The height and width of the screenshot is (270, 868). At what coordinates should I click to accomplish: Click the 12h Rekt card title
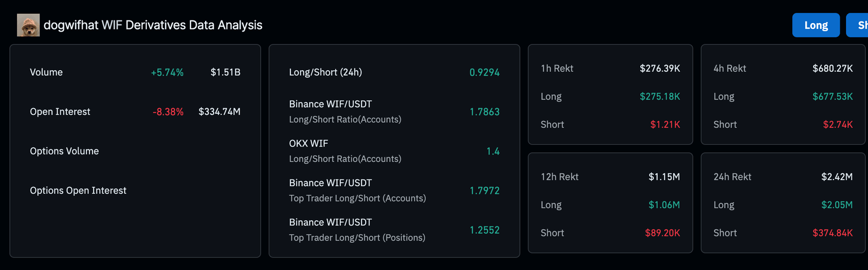(x=559, y=177)
